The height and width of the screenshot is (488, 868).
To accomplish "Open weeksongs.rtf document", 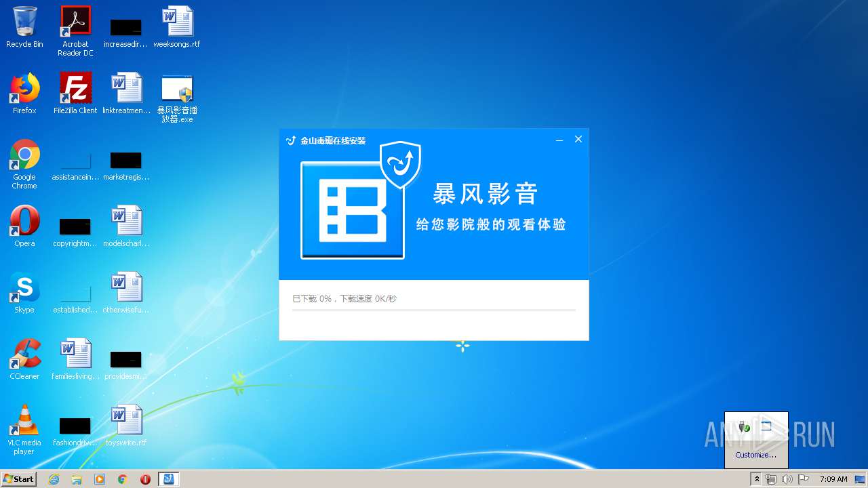I will point(177,27).
